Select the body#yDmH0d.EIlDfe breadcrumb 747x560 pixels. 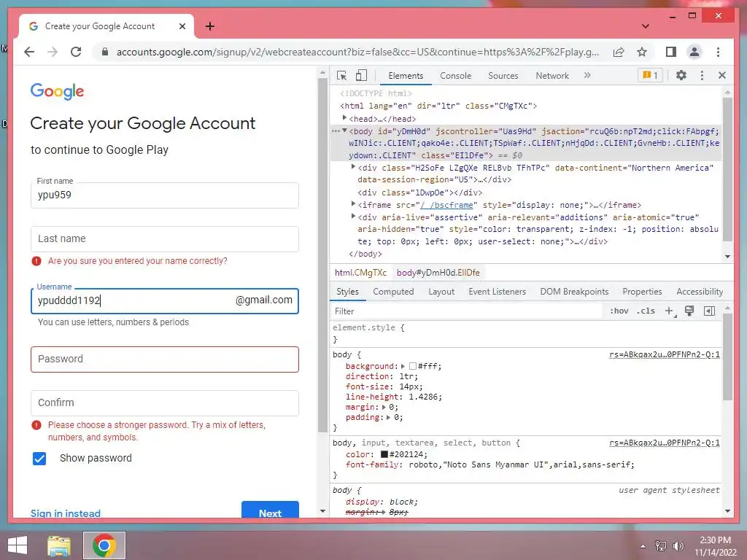438,273
